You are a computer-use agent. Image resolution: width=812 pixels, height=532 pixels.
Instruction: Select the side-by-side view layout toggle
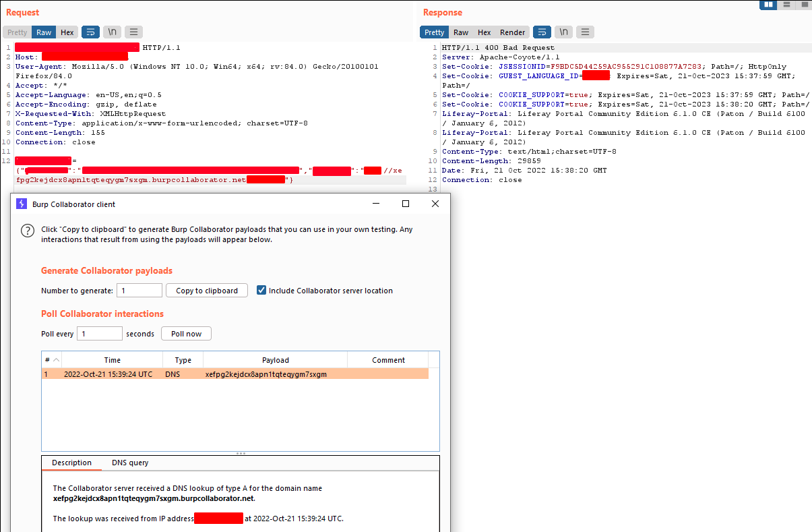tap(768, 5)
